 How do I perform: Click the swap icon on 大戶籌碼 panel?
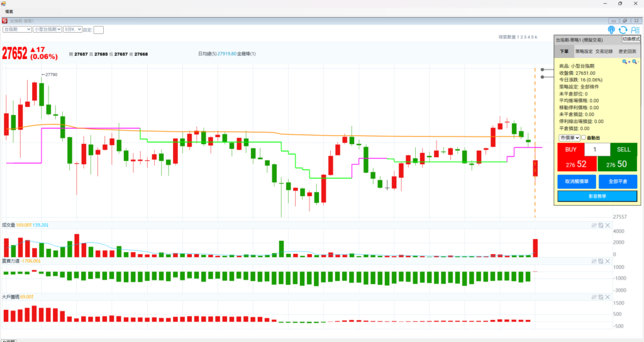coord(601,296)
